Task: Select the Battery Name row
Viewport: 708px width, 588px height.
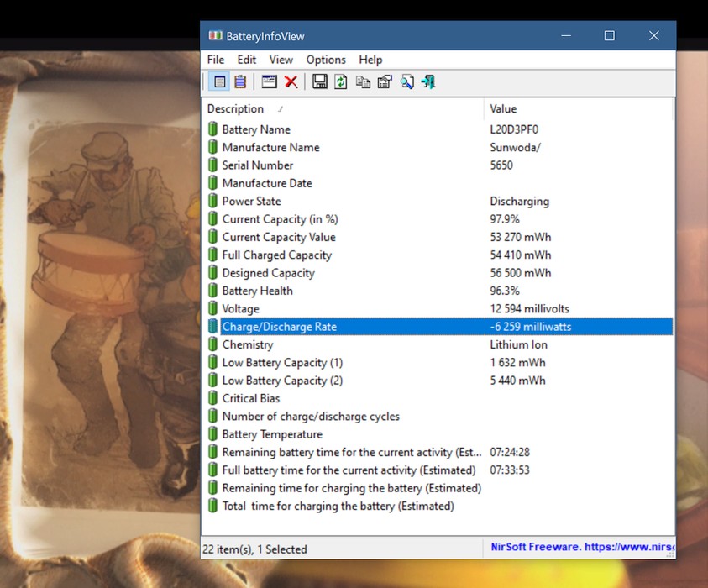Action: coord(439,129)
